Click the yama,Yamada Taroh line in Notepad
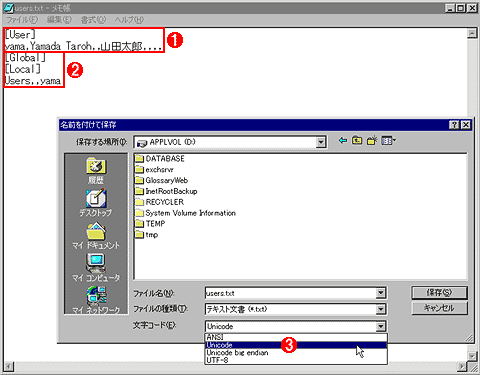The height and width of the screenshot is (375, 480). 83,46
